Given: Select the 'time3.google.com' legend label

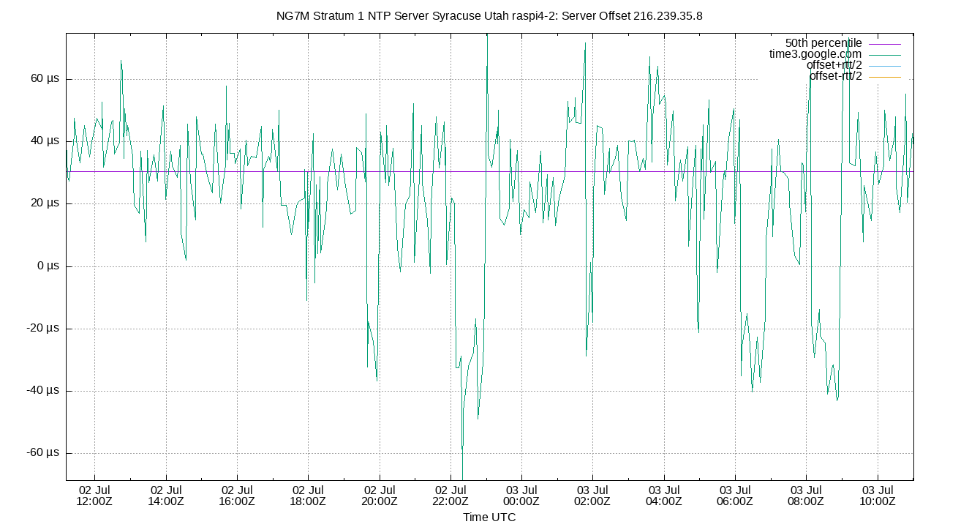Looking at the screenshot, I should pos(815,54).
